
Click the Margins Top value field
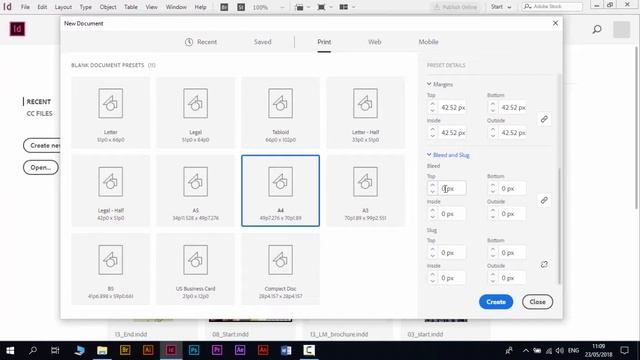[453, 107]
